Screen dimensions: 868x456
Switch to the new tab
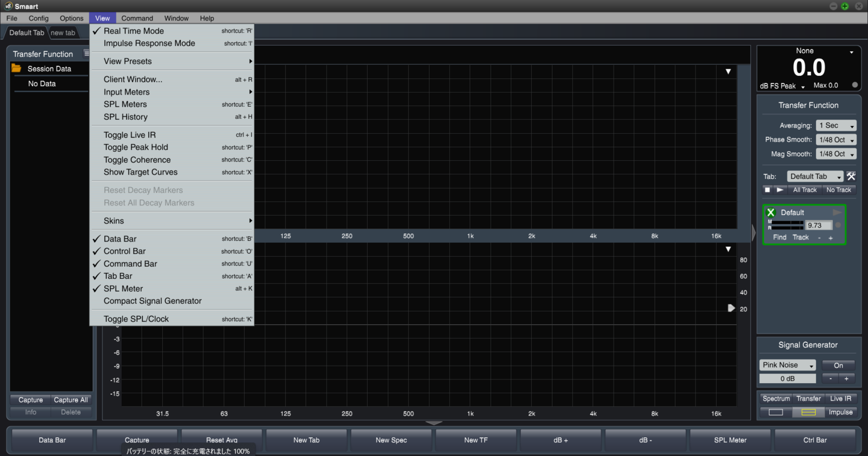tap(63, 33)
